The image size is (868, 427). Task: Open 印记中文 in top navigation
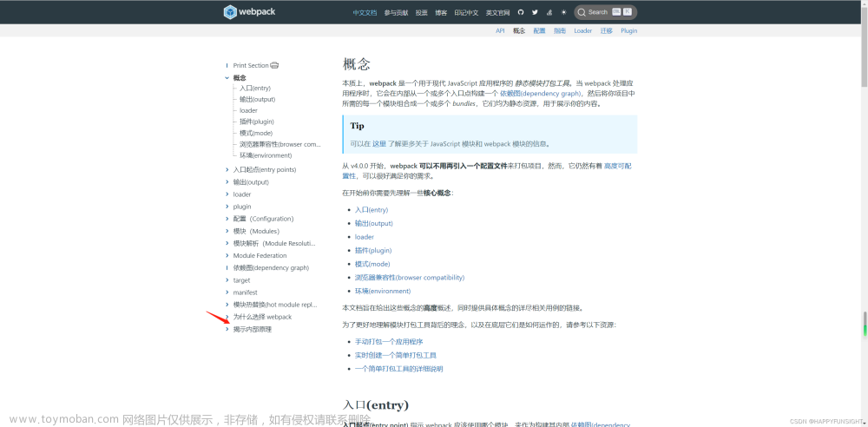click(466, 12)
